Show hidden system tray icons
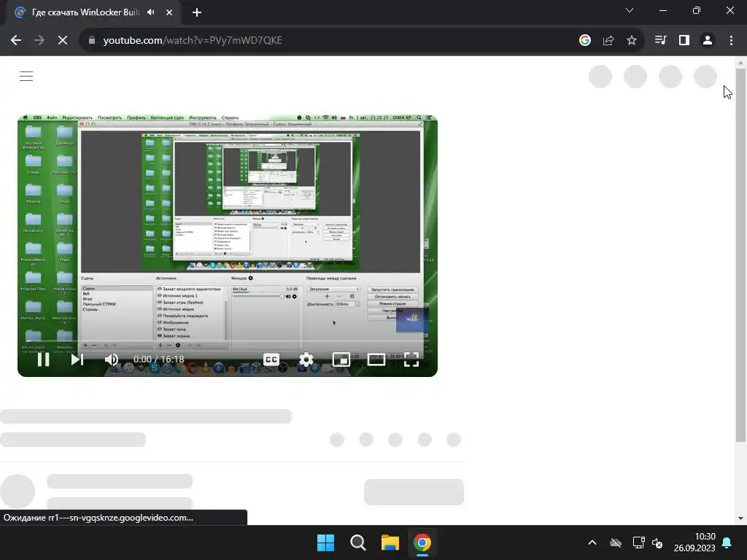Image resolution: width=747 pixels, height=560 pixels. pyautogui.click(x=592, y=542)
